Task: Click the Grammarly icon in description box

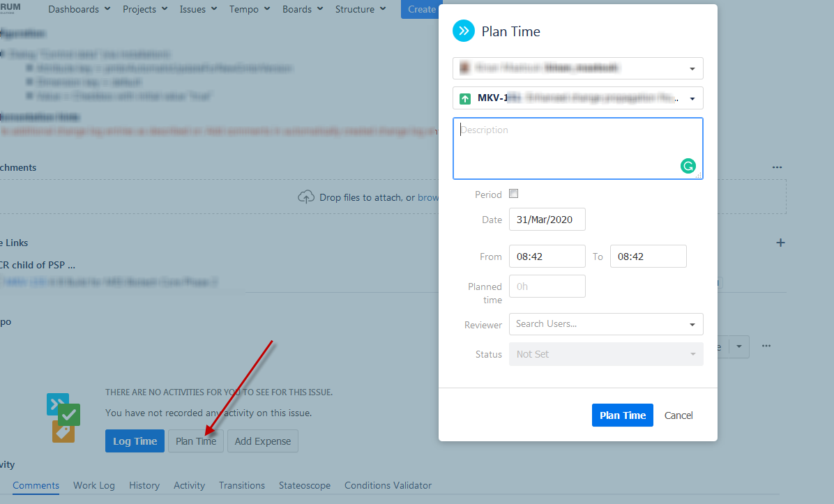Action: [688, 166]
